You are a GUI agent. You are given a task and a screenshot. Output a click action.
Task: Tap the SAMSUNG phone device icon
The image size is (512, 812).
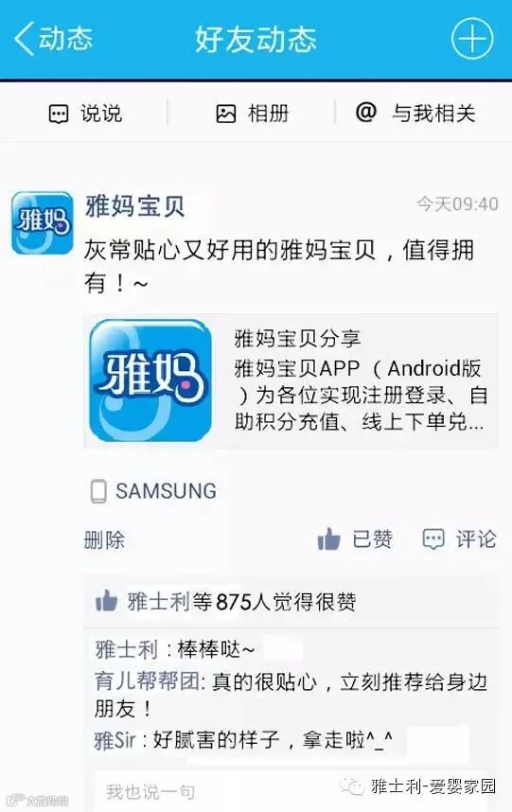[x=98, y=491]
